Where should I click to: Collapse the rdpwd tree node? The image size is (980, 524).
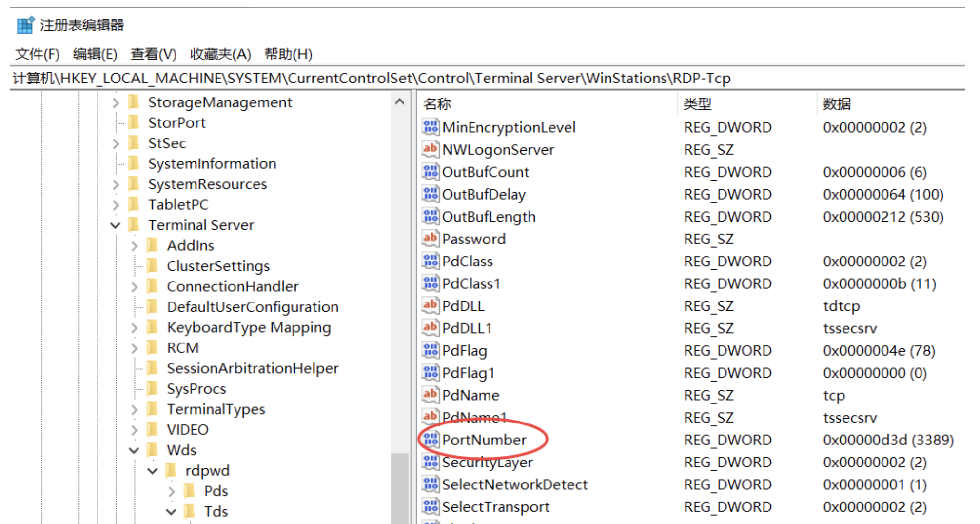[x=153, y=471]
